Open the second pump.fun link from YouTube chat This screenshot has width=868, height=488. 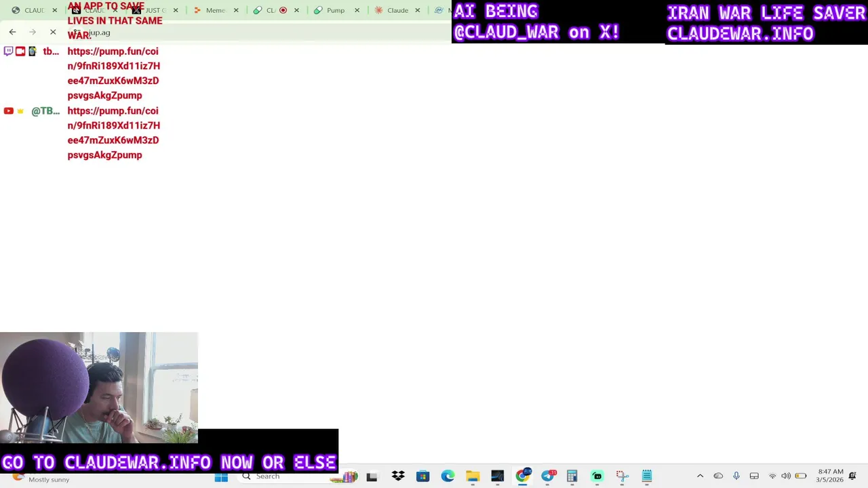coord(113,133)
